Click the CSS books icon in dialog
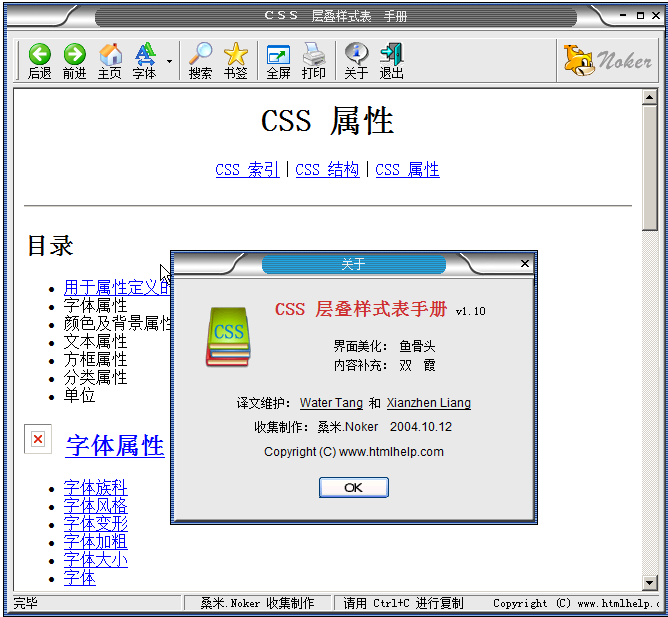The height and width of the screenshot is (617, 668). 228,337
